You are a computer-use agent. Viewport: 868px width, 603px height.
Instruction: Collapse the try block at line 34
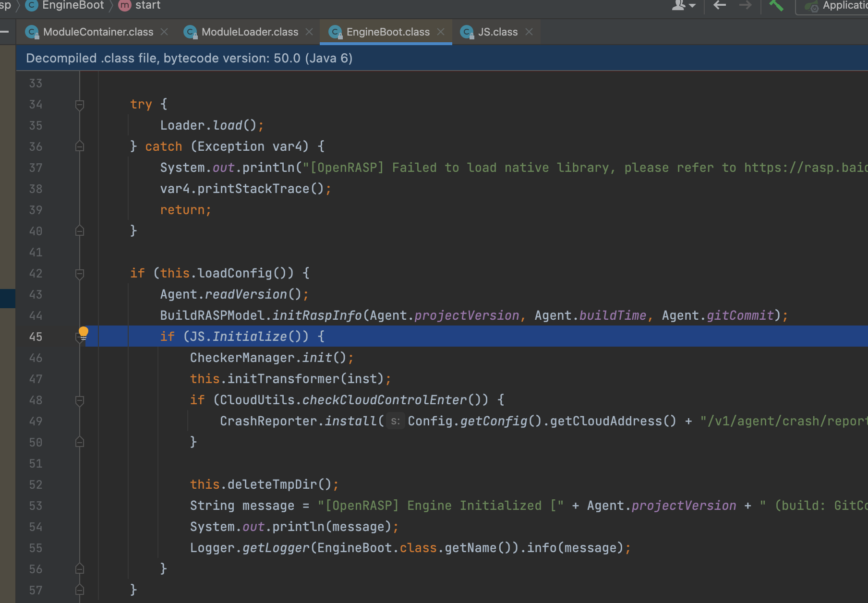80,105
